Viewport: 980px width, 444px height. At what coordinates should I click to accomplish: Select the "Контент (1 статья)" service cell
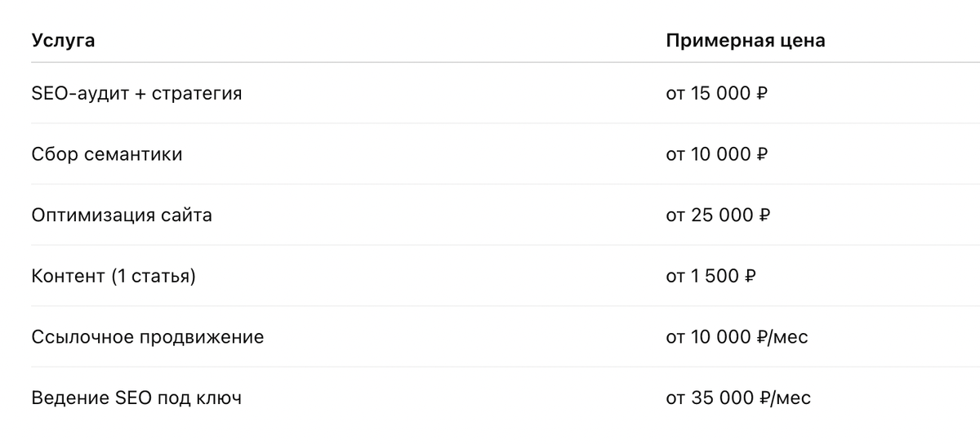(x=114, y=277)
